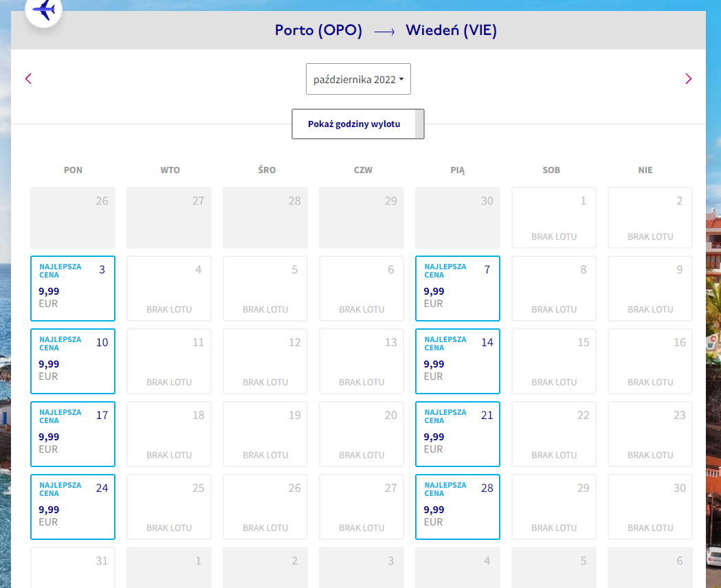Click day 18 cell with no flight
The height and width of the screenshot is (588, 721).
click(x=169, y=433)
